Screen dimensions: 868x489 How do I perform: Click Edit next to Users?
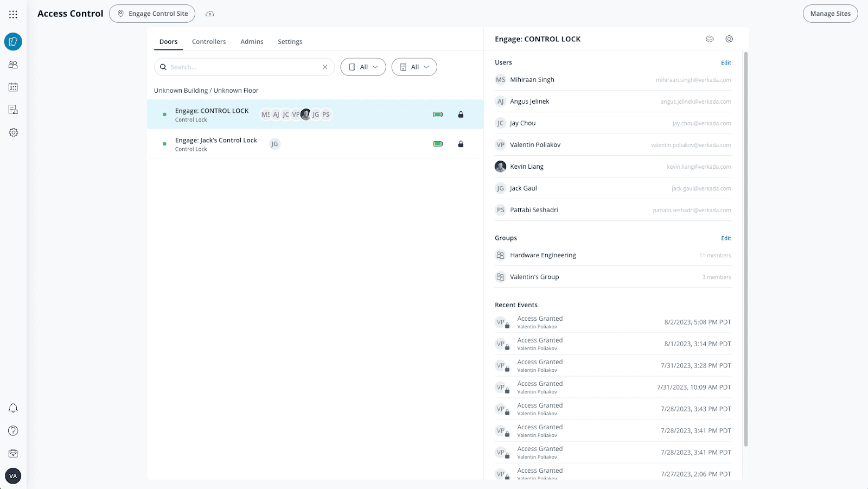[x=726, y=63]
